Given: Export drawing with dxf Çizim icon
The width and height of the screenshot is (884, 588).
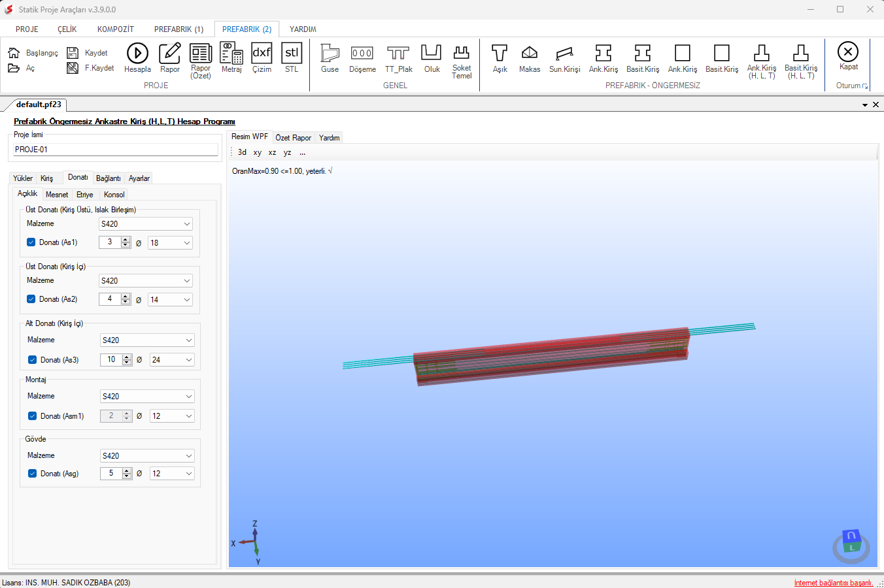Looking at the screenshot, I should coord(262,57).
